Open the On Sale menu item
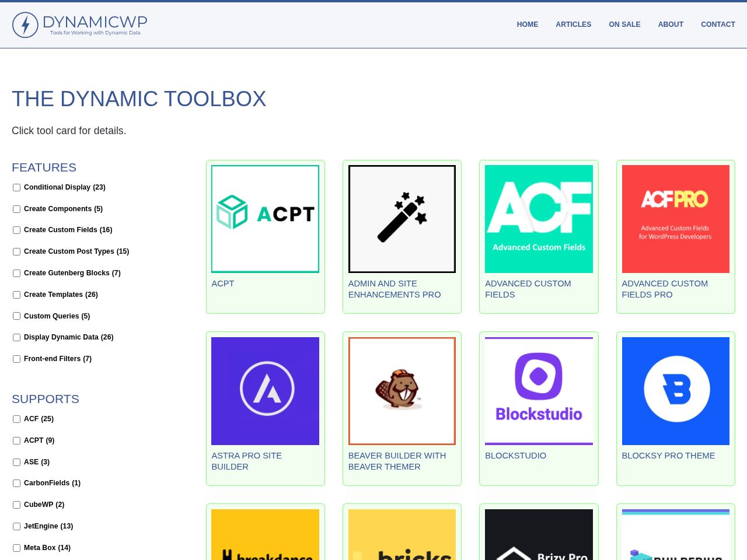Viewport: 747px width, 560px height. (x=624, y=24)
